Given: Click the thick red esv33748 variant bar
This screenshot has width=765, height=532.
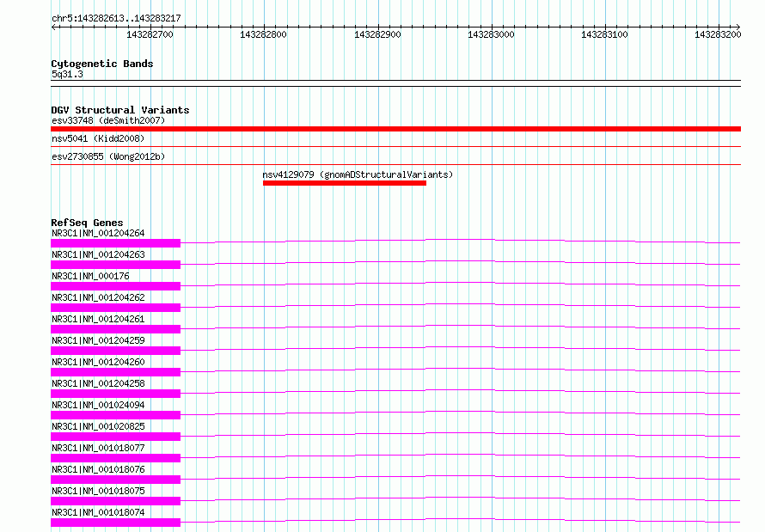Looking at the screenshot, I should [395, 129].
